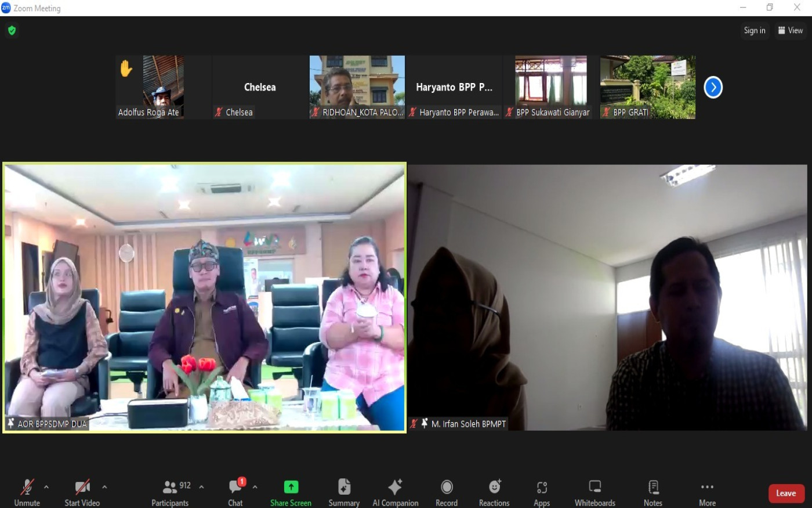This screenshot has width=812, height=508.
Task: Expand video options arrow beside Start Video
Action: coord(104,487)
